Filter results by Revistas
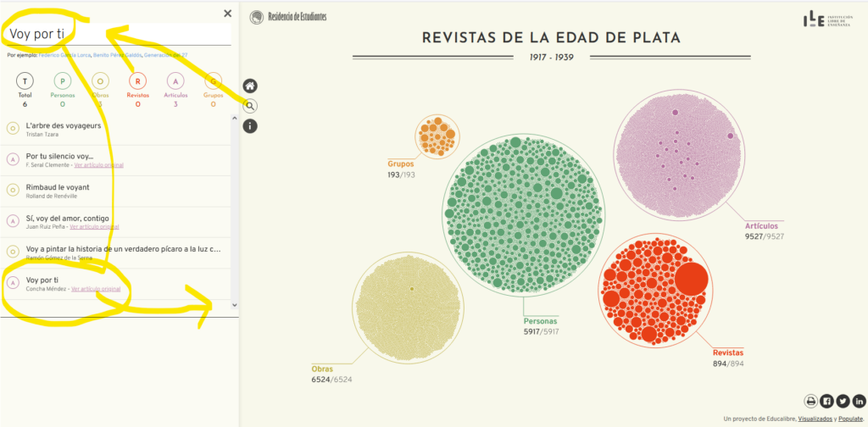 point(137,81)
